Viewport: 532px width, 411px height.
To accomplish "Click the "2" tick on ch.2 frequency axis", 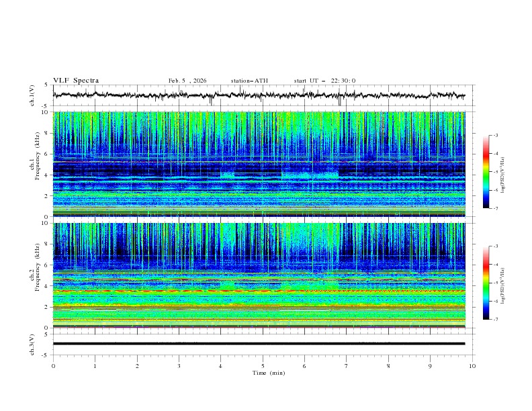I will point(47,307).
